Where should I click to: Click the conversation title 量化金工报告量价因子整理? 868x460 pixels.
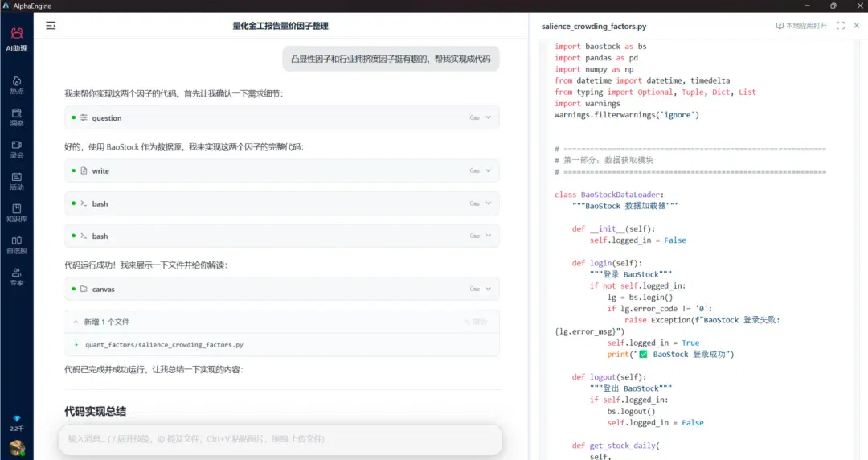[280, 26]
